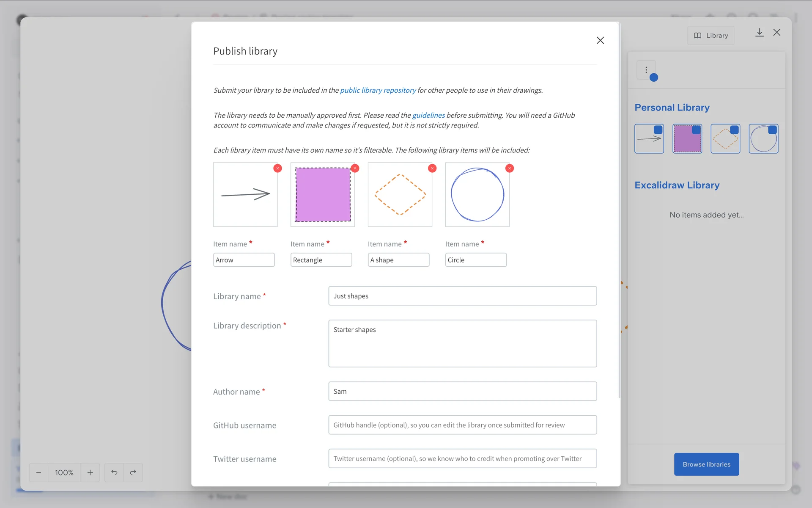Click the Browse libraries button
The height and width of the screenshot is (508, 812).
[x=706, y=464]
